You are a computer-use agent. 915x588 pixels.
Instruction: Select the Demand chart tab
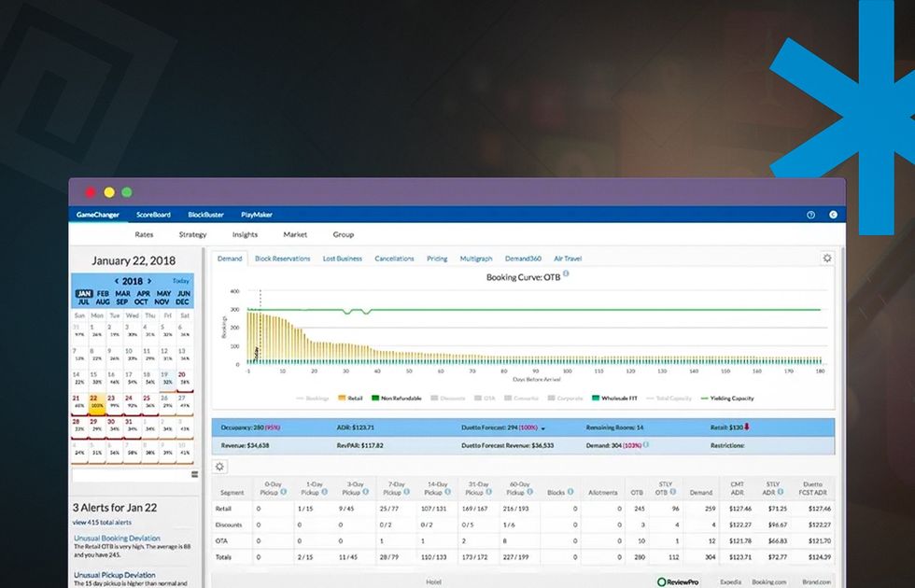[230, 259]
